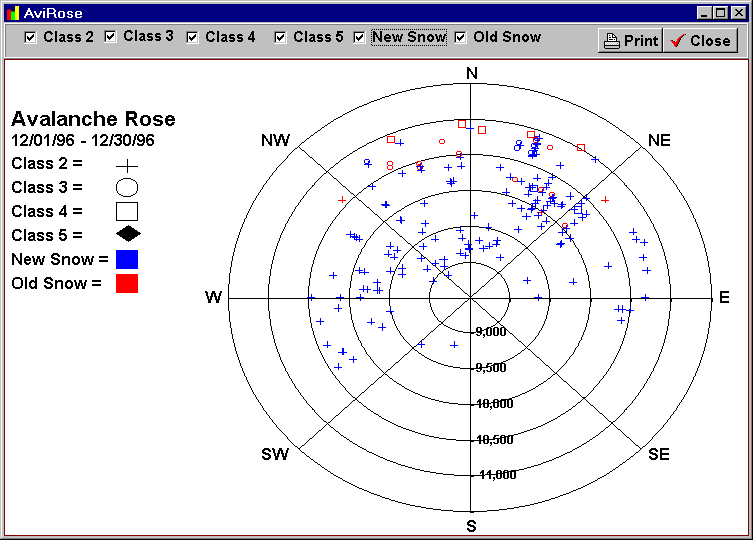The width and height of the screenshot is (753, 540).
Task: Click the red checkmark icon on Close button
Action: tap(677, 41)
